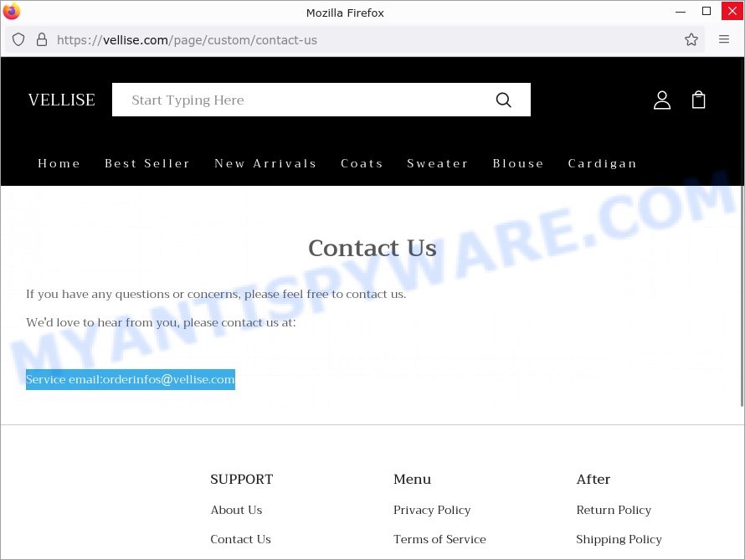Open the About Us footer link
The width and height of the screenshot is (745, 560).
pyautogui.click(x=236, y=510)
